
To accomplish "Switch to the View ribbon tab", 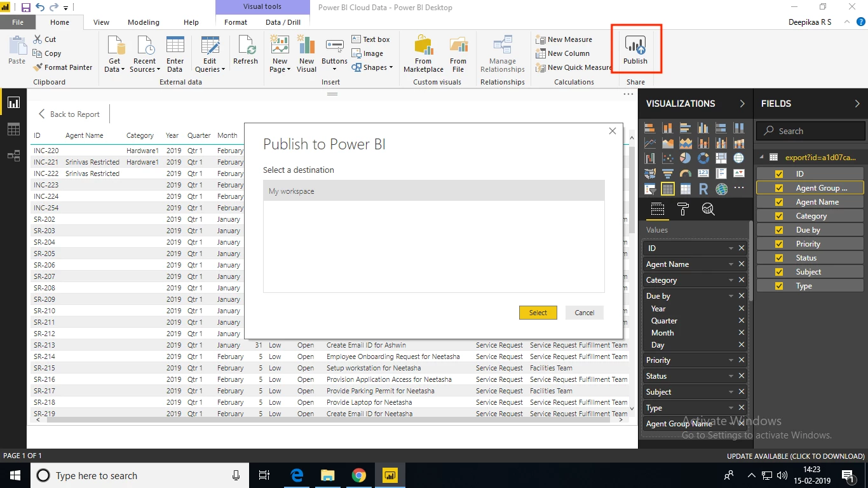I will point(102,22).
